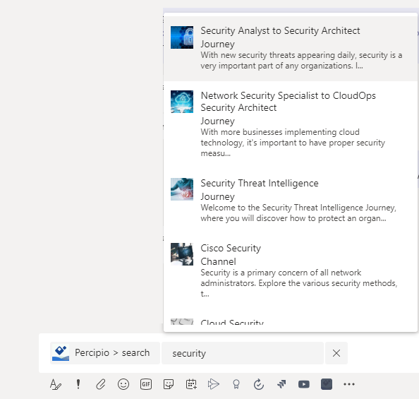Click the 'Channel' label under Cisco Security
Image resolution: width=419 pixels, height=399 pixels.
[x=218, y=261]
